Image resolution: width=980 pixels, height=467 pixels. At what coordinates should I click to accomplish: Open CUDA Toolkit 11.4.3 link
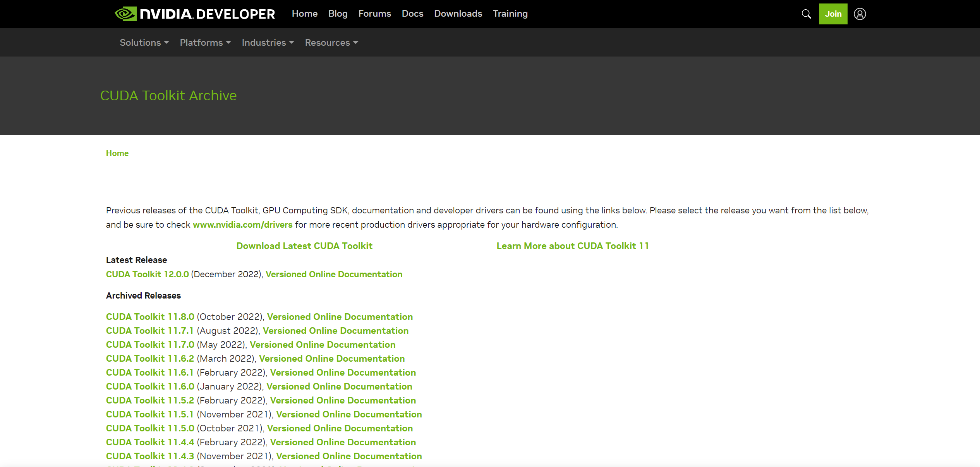tap(150, 456)
